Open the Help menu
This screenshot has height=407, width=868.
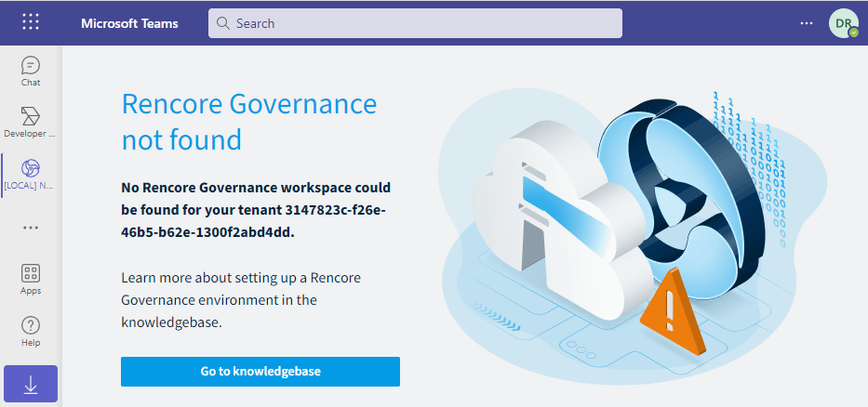click(31, 331)
